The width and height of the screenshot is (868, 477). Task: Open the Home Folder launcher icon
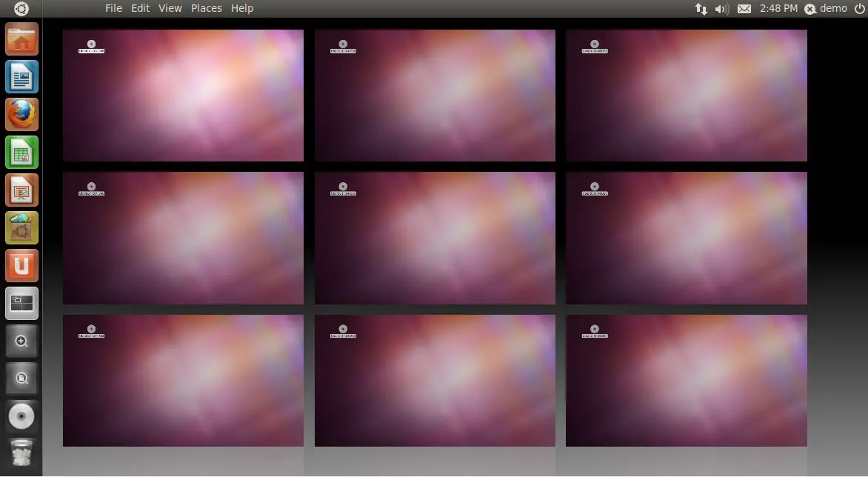(x=21, y=39)
